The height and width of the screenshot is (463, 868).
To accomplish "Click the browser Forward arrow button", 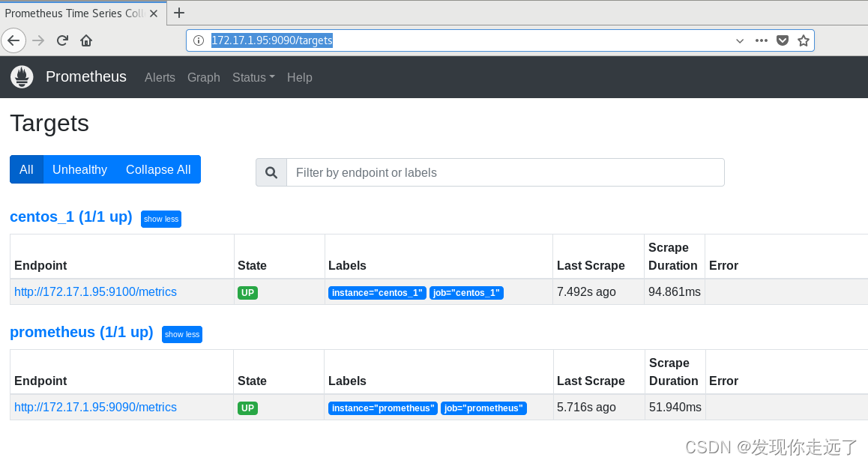I will coord(38,40).
